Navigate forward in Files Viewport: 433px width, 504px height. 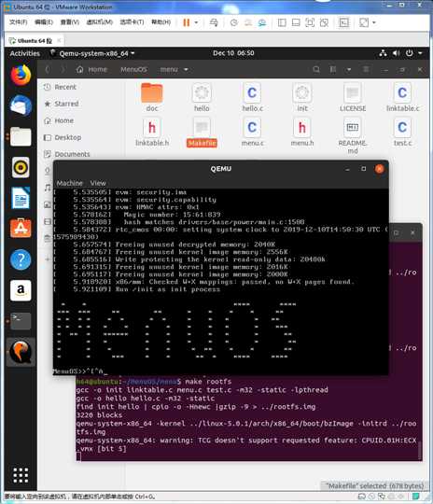tap(63, 69)
